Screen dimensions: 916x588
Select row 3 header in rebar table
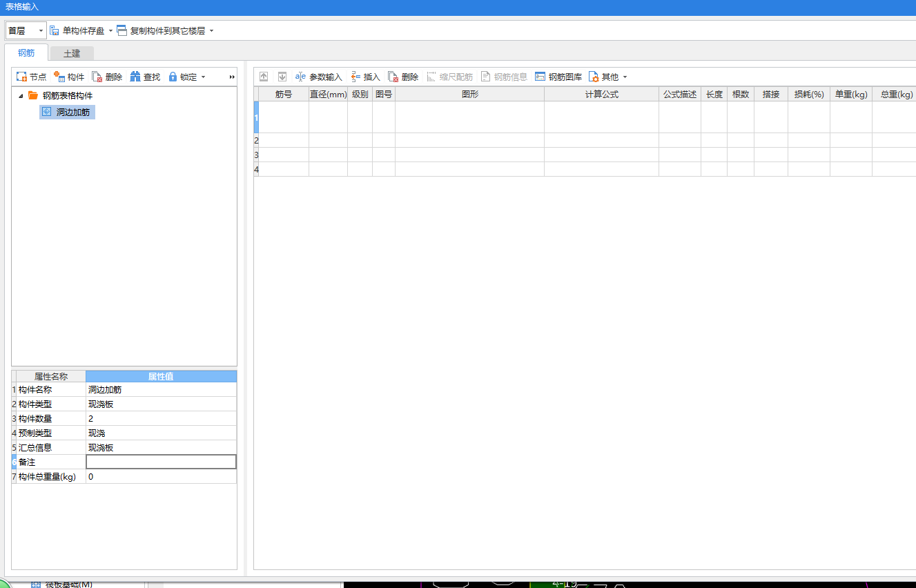(x=256, y=155)
